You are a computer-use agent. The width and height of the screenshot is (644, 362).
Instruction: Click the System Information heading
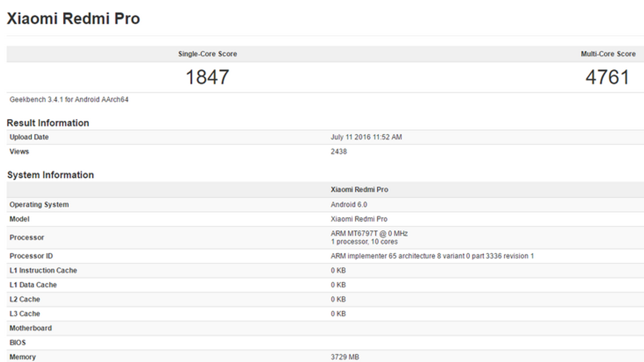point(50,175)
